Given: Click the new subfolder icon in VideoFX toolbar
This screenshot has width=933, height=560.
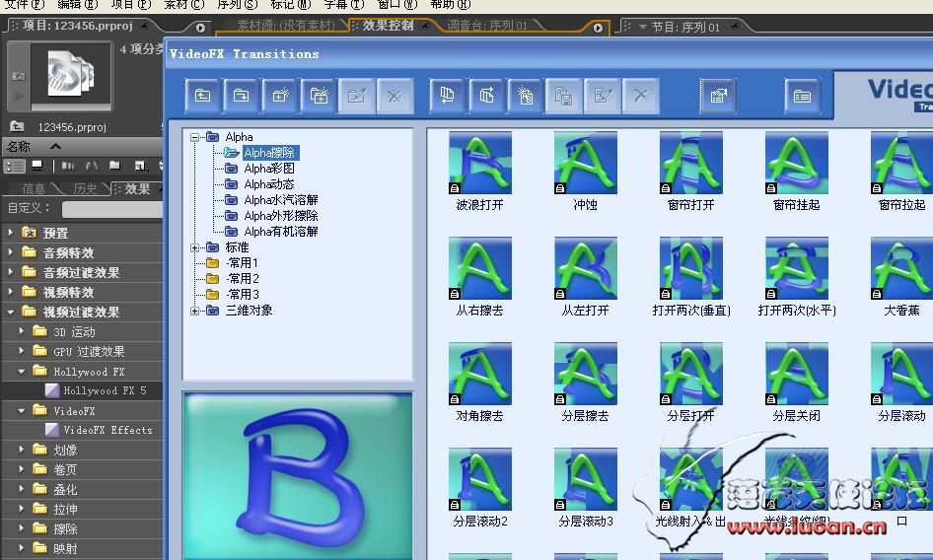Looking at the screenshot, I should click(x=319, y=96).
